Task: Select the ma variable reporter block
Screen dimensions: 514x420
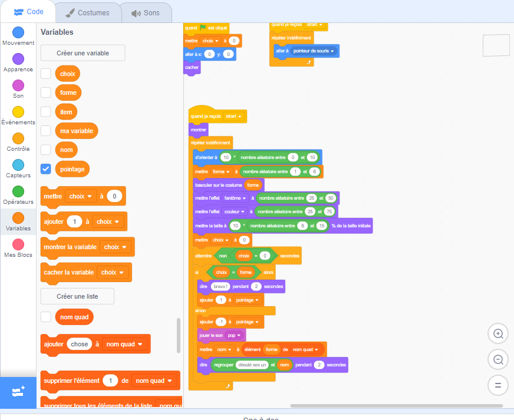Action: pos(77,131)
